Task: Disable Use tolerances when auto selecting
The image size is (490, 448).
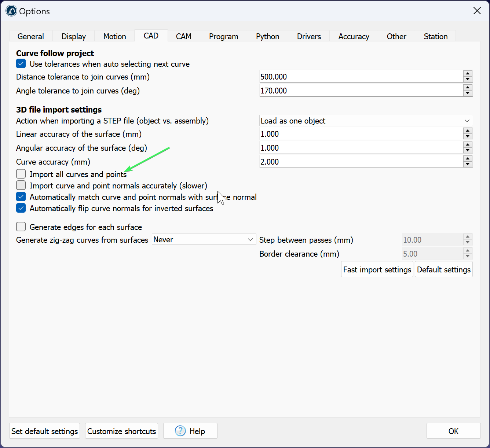Action: pos(21,64)
